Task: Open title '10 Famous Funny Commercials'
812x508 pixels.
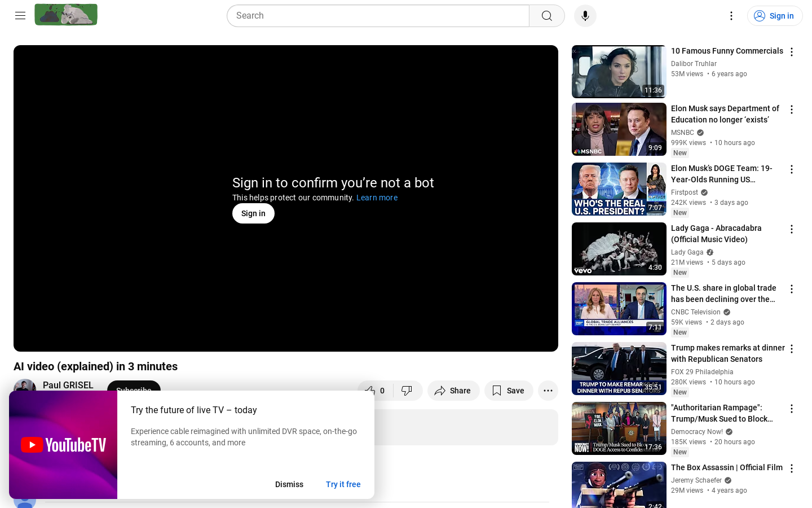Action: point(727,51)
